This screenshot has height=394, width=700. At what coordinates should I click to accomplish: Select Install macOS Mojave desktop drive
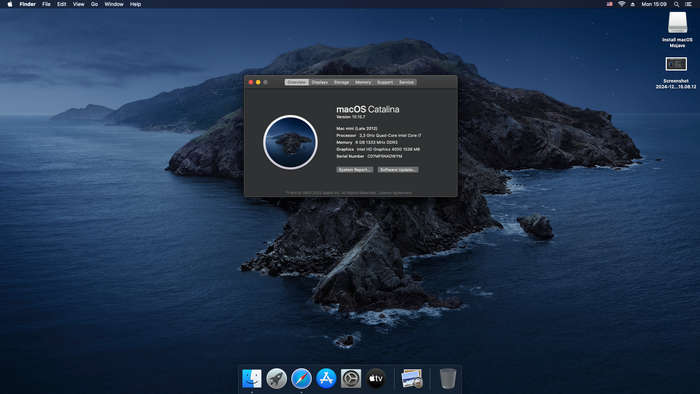(x=677, y=29)
